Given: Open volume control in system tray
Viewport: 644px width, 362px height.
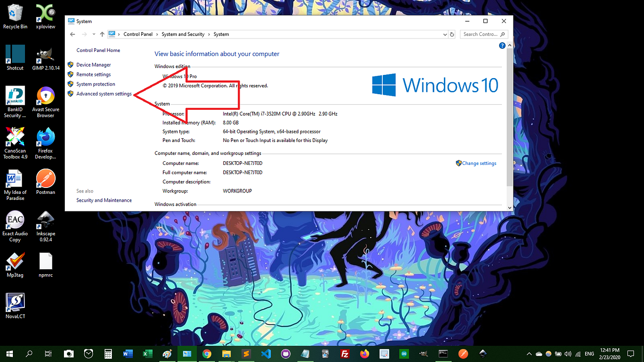Looking at the screenshot, I should [568, 354].
